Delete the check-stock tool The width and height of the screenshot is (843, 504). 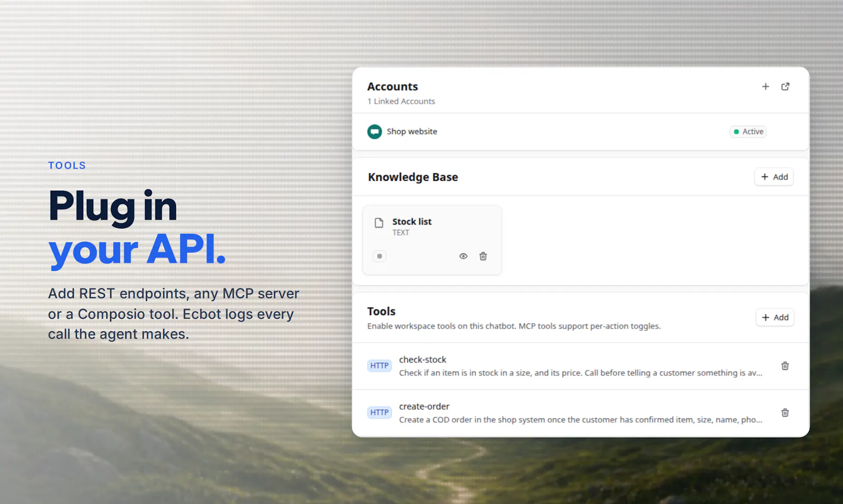click(x=785, y=366)
